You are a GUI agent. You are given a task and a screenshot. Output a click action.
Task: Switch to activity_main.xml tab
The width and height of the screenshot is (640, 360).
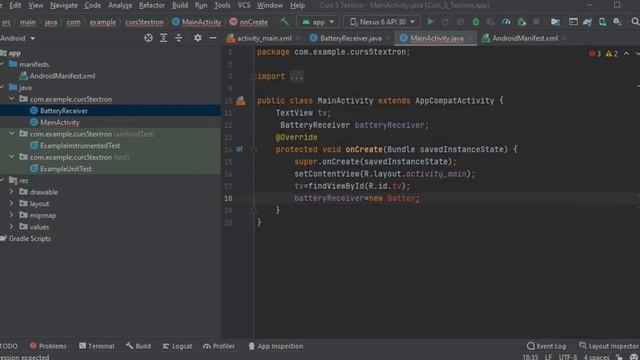coord(264,38)
